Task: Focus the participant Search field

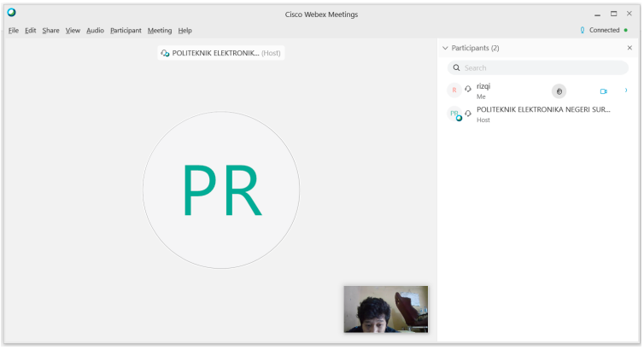Action: coord(538,67)
